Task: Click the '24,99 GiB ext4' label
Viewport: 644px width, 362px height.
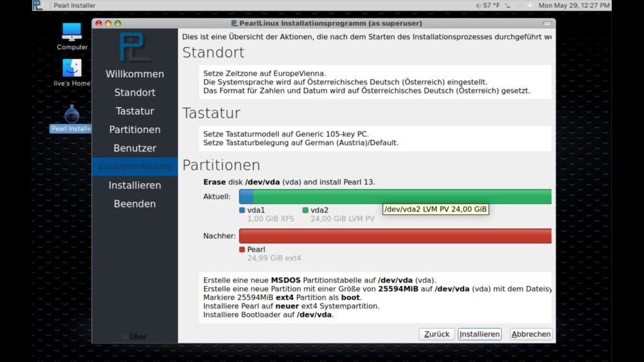Action: coord(274,258)
